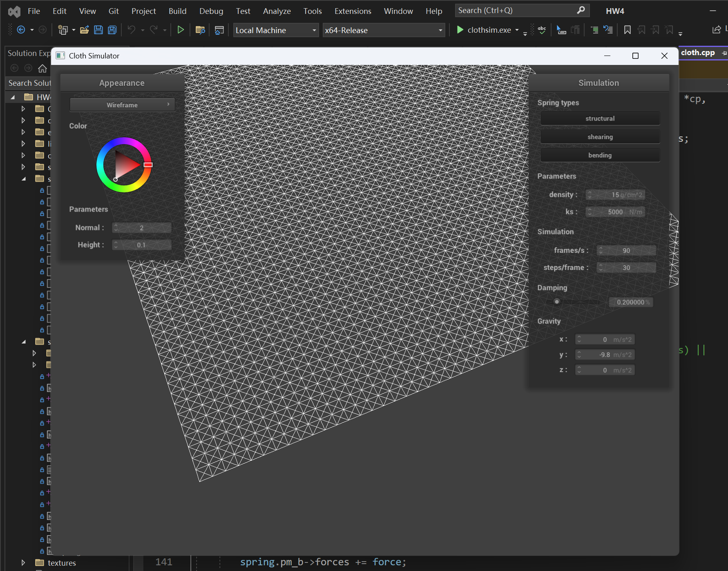Open the Extensions menu

353,11
